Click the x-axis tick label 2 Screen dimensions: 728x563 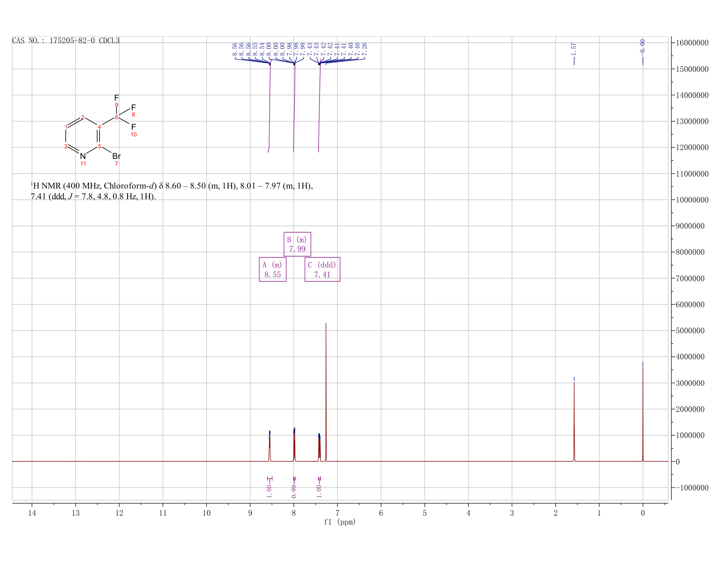tap(555, 513)
